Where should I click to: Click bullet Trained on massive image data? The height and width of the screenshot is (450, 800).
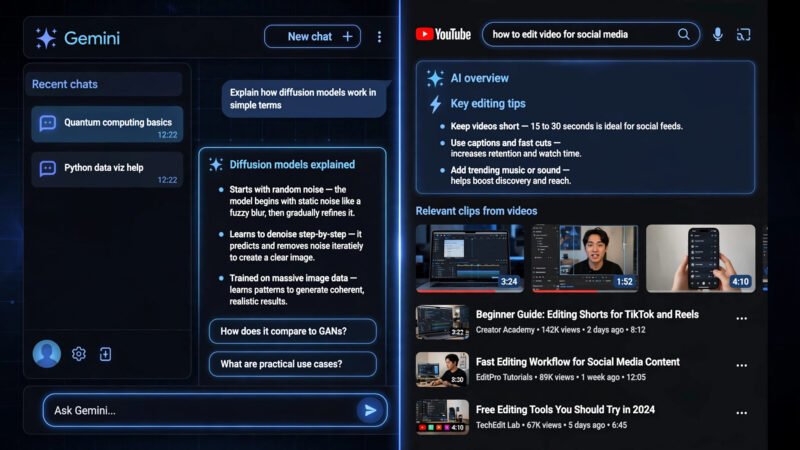point(297,289)
